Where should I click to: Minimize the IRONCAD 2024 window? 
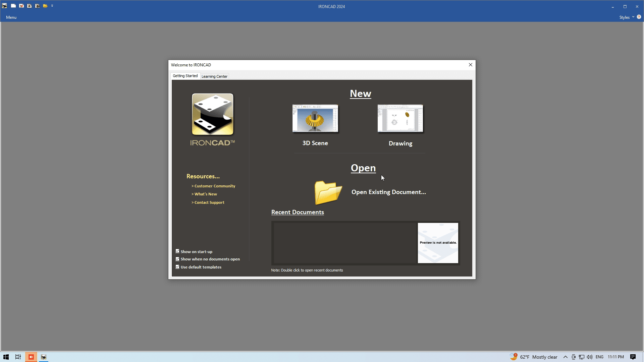(613, 6)
